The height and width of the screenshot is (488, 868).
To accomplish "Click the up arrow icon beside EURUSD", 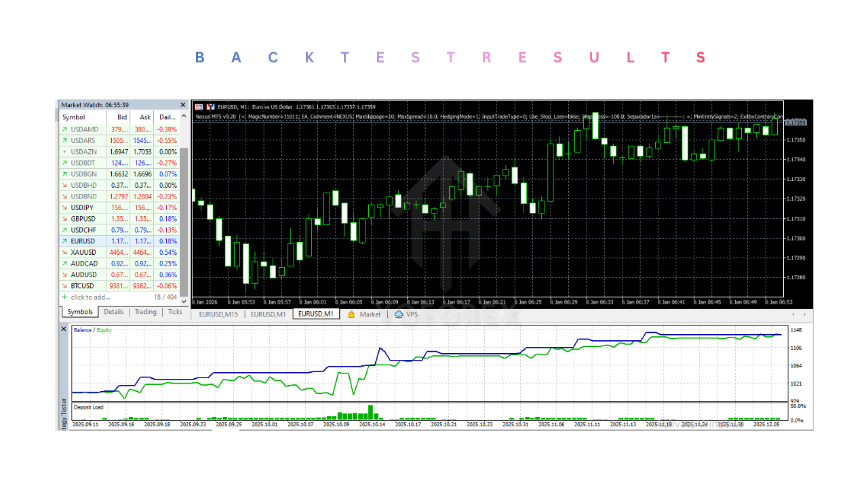I will (64, 241).
